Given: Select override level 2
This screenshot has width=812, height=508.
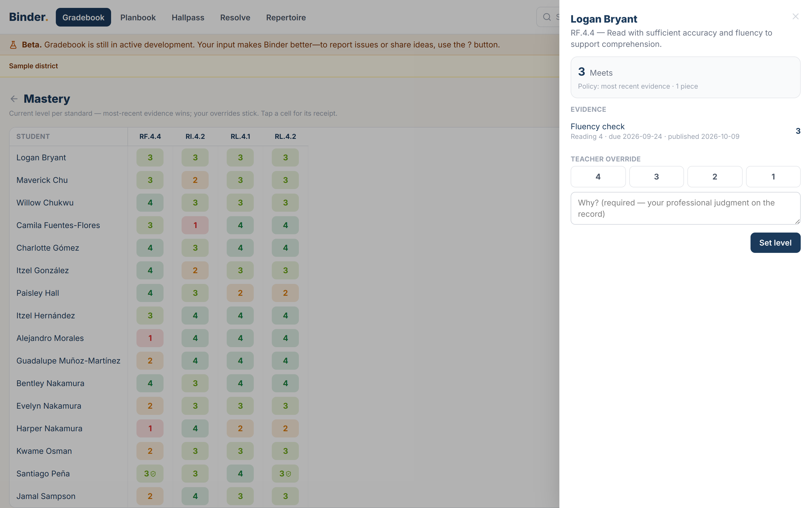Looking at the screenshot, I should click(x=715, y=177).
